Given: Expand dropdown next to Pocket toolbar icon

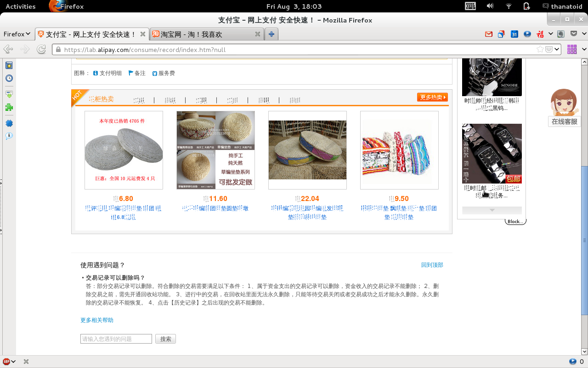Looking at the screenshot, I should pos(583,34).
